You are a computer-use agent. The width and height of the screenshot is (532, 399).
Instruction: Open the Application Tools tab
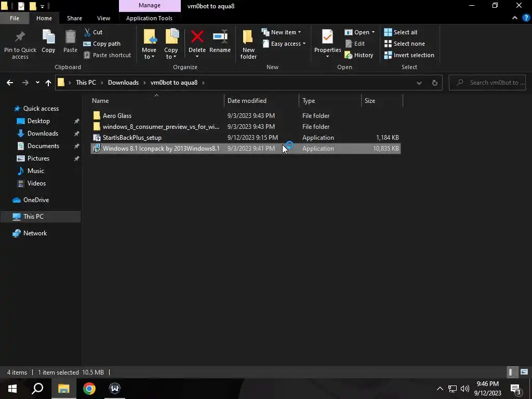pyautogui.click(x=149, y=18)
